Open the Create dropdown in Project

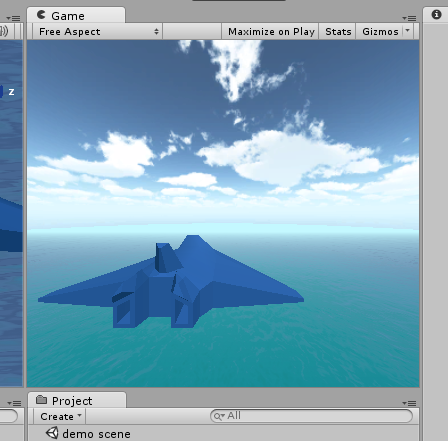(60, 416)
